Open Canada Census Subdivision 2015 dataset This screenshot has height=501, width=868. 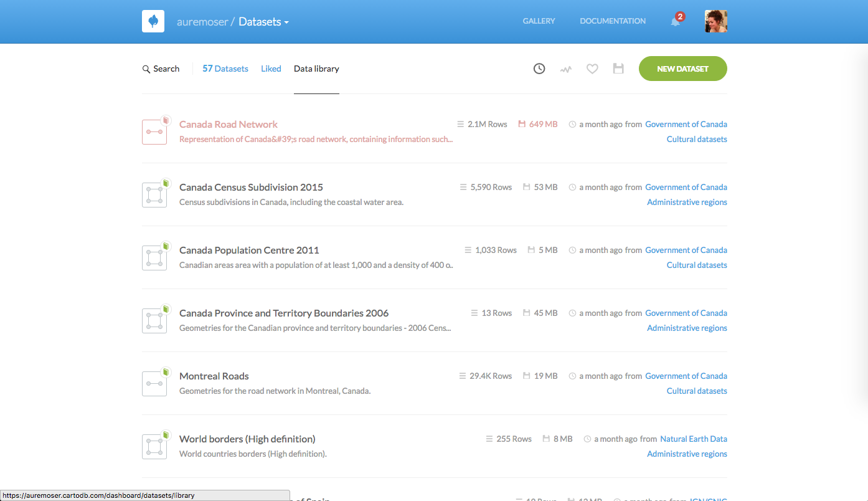pyautogui.click(x=251, y=187)
